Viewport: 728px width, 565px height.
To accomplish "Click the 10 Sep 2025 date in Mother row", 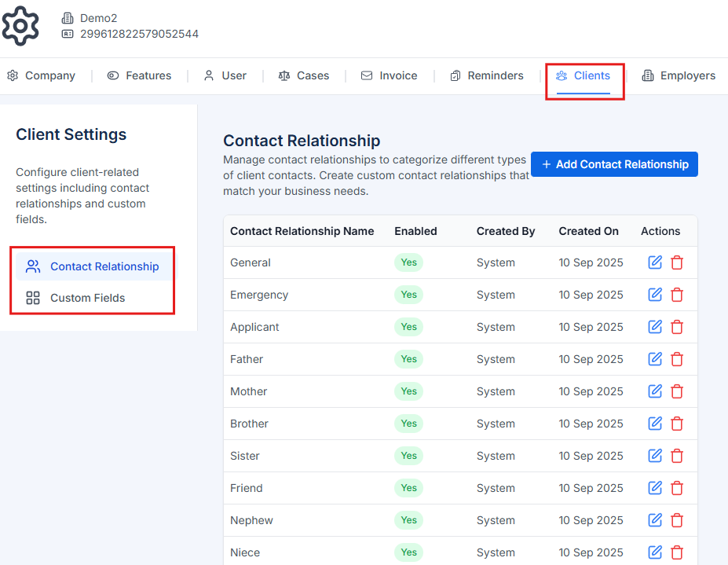I will [591, 391].
